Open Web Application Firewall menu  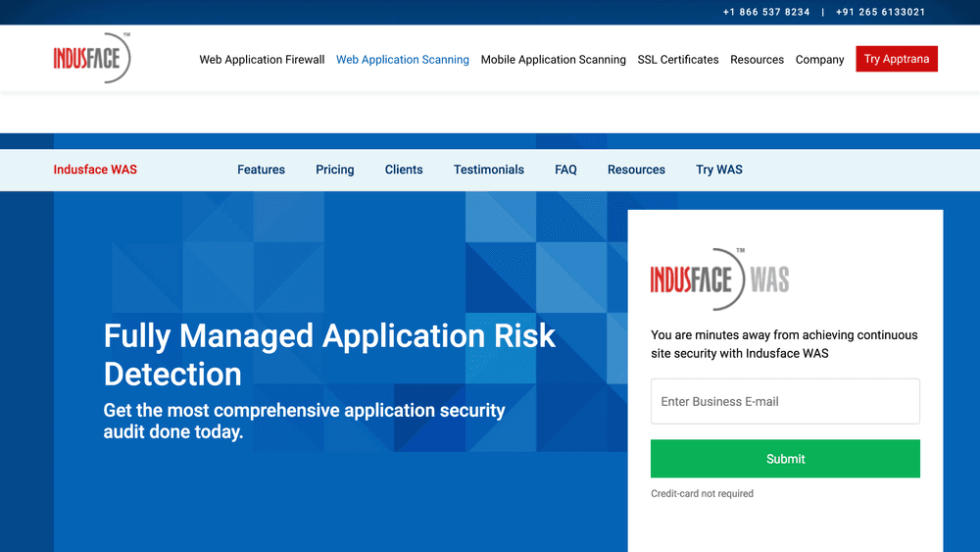[x=262, y=60]
